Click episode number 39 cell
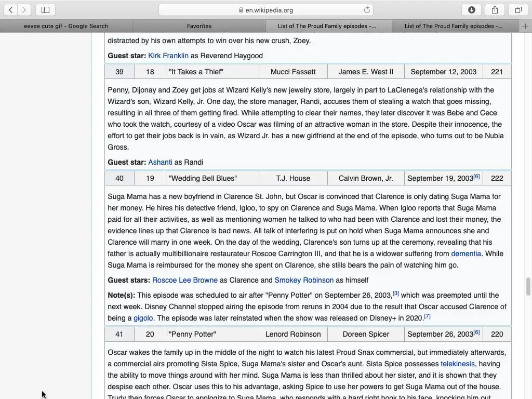 (119, 72)
